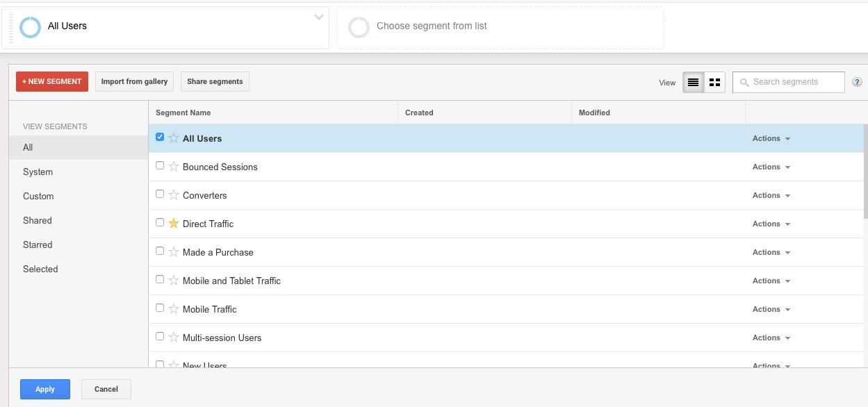Apply the selected segments

click(x=45, y=389)
